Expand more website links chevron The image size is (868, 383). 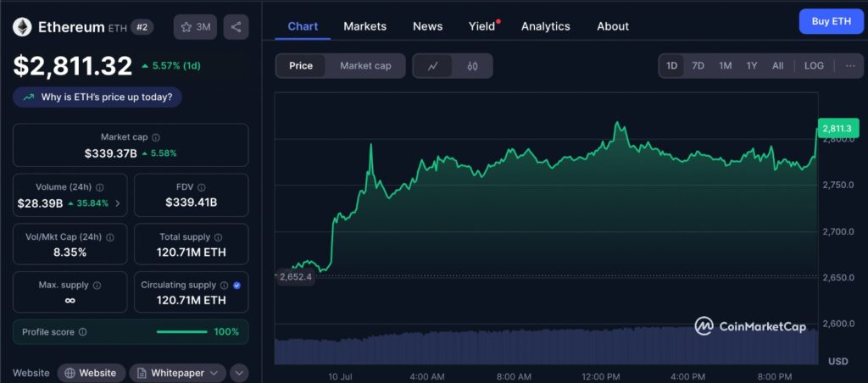coord(238,373)
